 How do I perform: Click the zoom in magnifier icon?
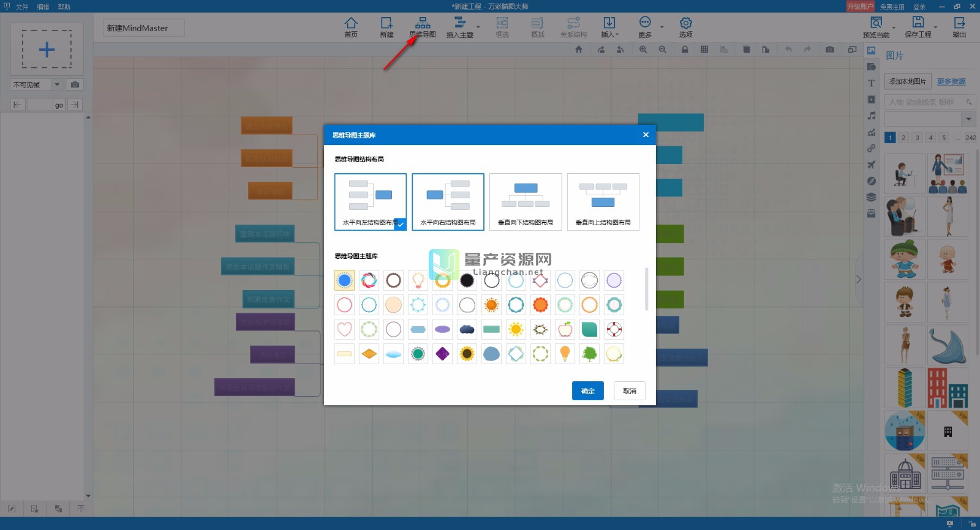coord(643,50)
